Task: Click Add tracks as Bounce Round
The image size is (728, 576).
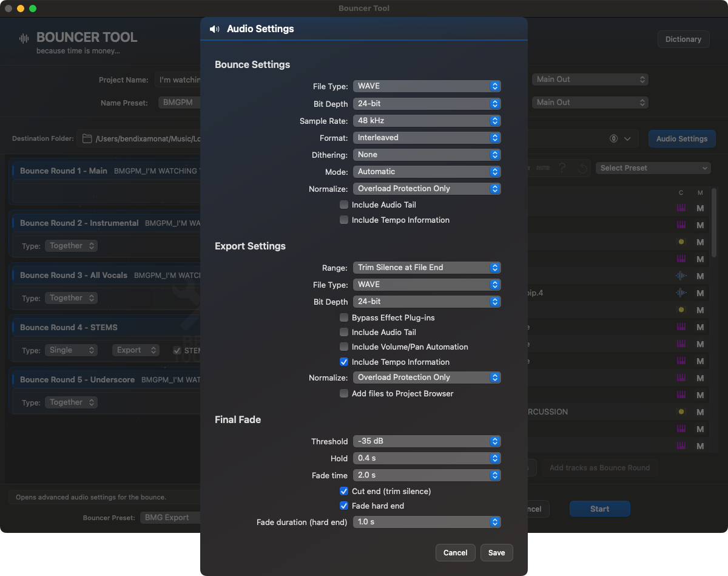Action: (x=599, y=468)
